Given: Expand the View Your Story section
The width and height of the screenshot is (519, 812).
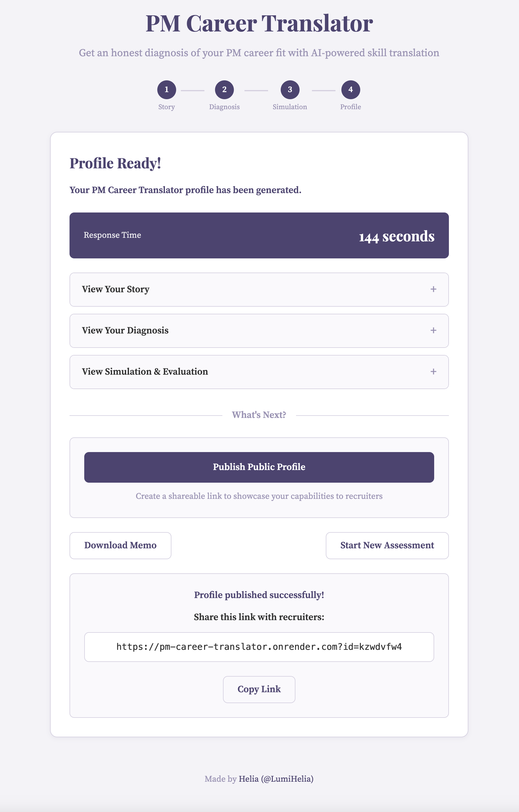Looking at the screenshot, I should [x=259, y=289].
